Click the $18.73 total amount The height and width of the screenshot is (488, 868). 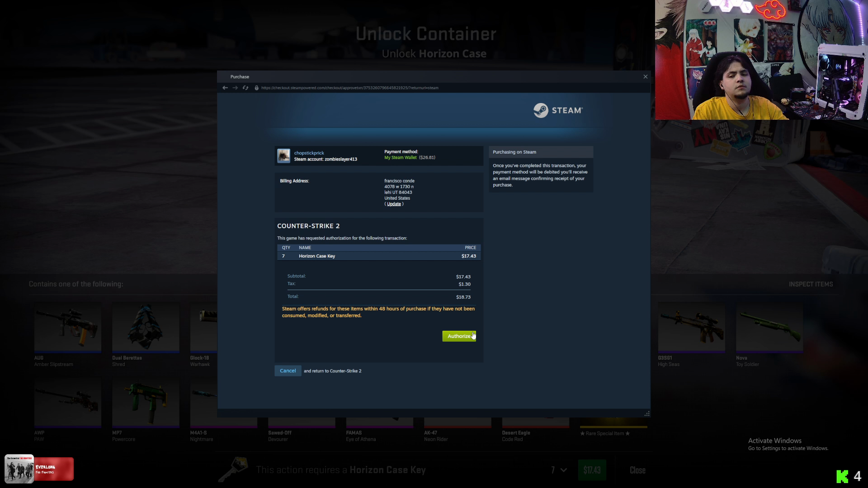463,297
